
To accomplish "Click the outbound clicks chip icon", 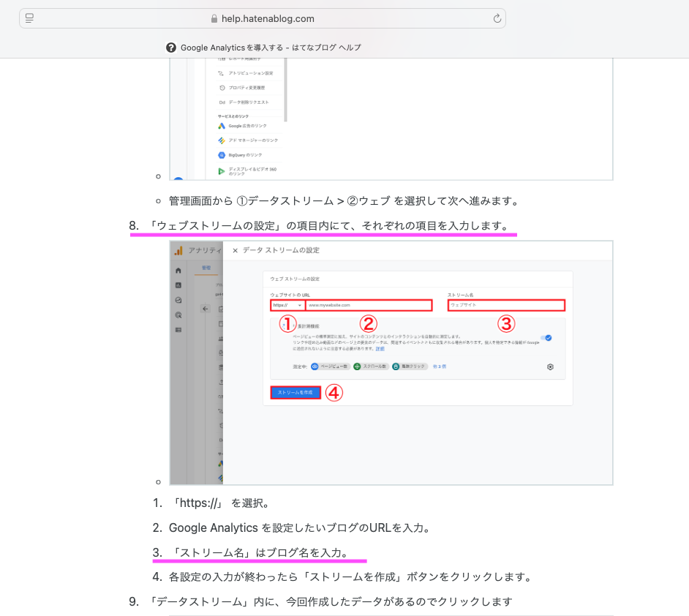I will click(x=396, y=367).
